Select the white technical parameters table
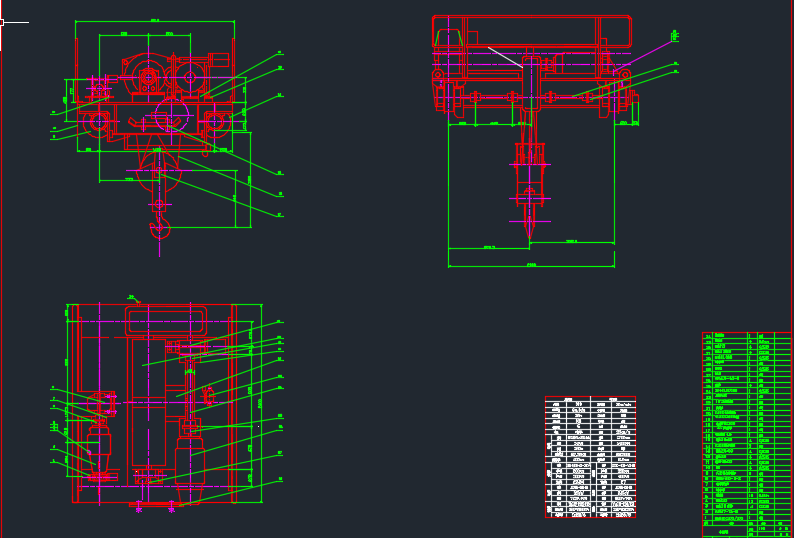 pos(590,457)
